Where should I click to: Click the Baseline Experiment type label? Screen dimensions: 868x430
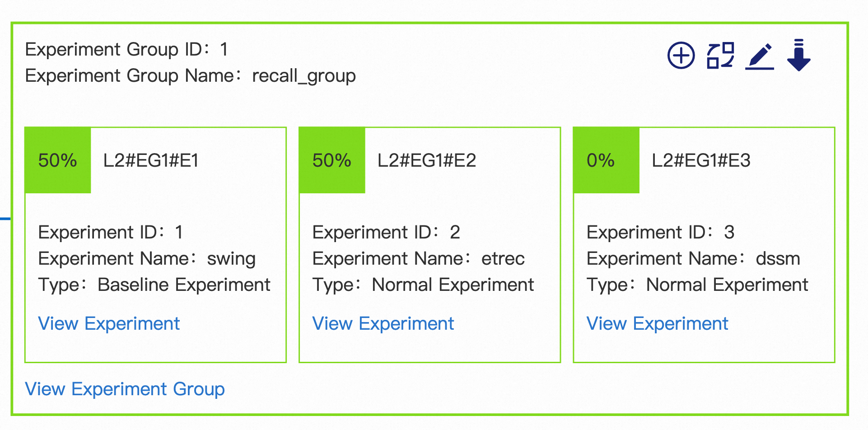click(184, 285)
